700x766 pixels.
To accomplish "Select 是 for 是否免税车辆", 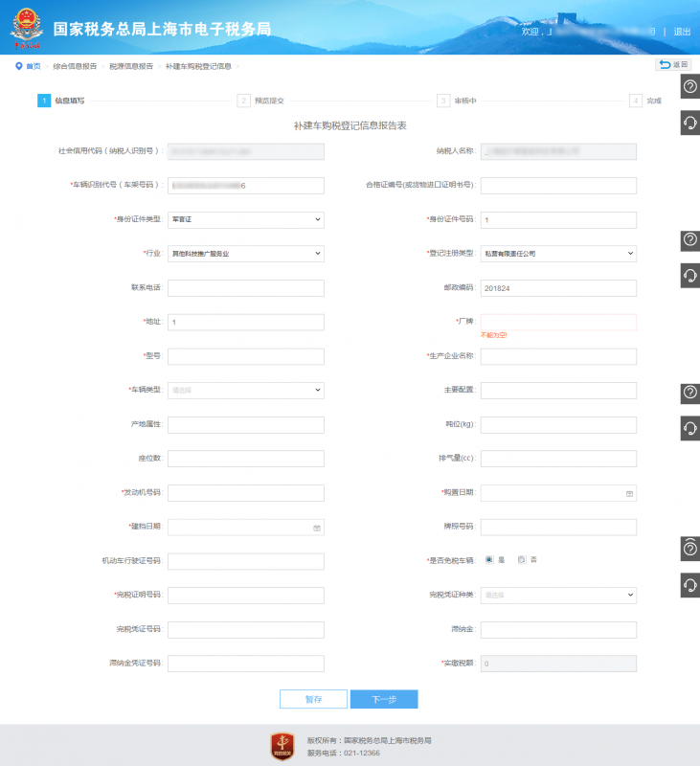I will point(489,560).
